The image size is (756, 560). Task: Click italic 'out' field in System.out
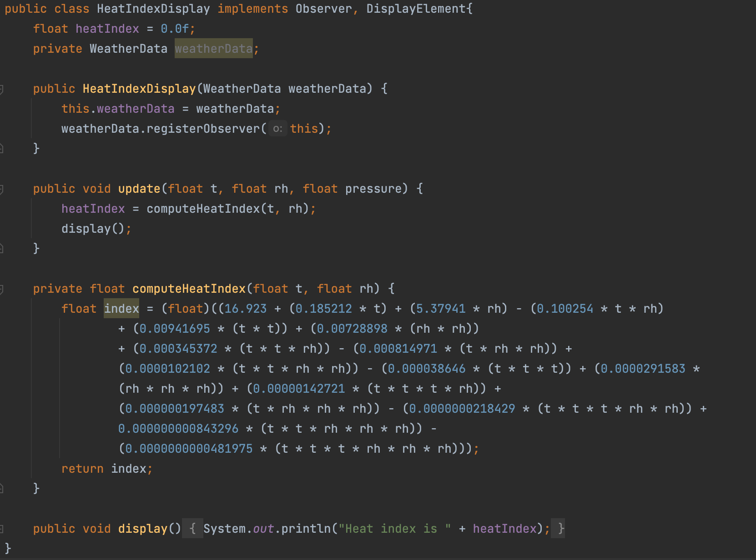pos(263,529)
